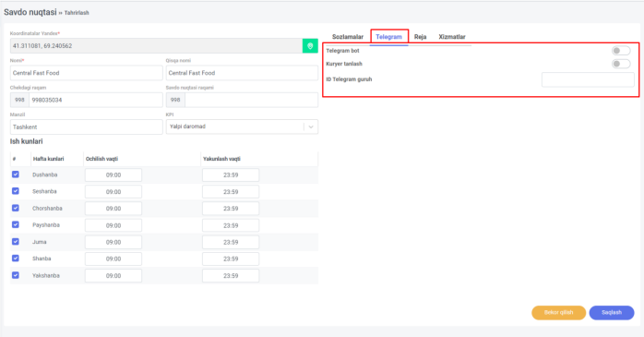This screenshot has height=337, width=644.
Task: Click Dushanba closing time 23:59
Action: click(x=231, y=175)
